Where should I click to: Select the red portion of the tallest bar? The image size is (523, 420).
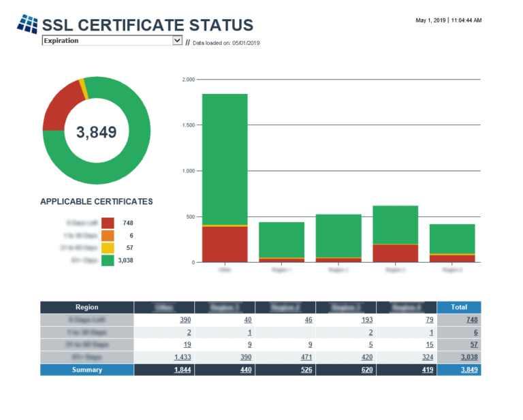225,244
